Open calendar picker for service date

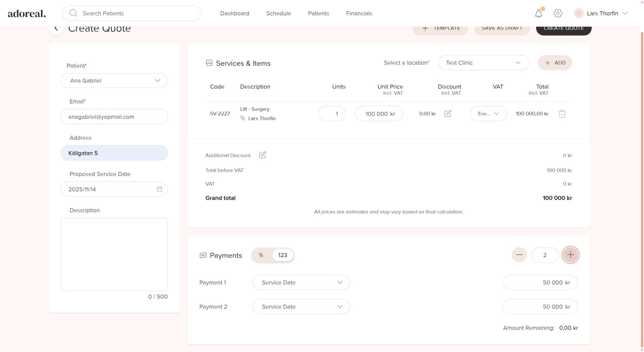pyautogui.click(x=159, y=189)
